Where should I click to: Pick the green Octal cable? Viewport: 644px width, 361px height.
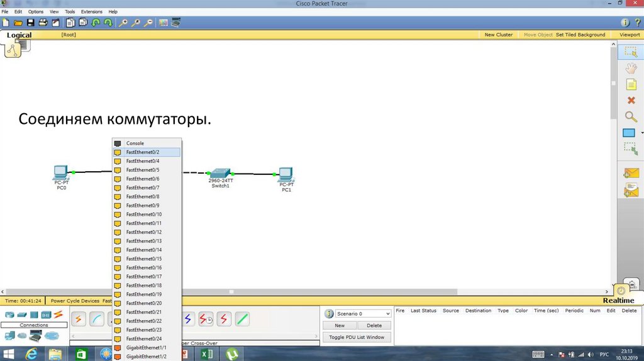click(x=242, y=319)
